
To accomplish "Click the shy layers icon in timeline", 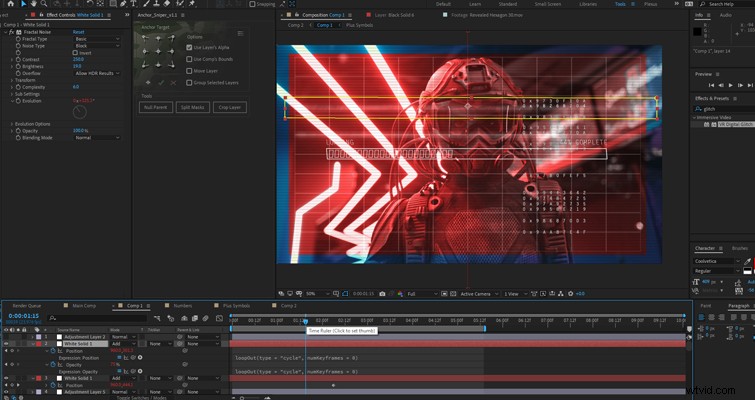I will [x=184, y=318].
